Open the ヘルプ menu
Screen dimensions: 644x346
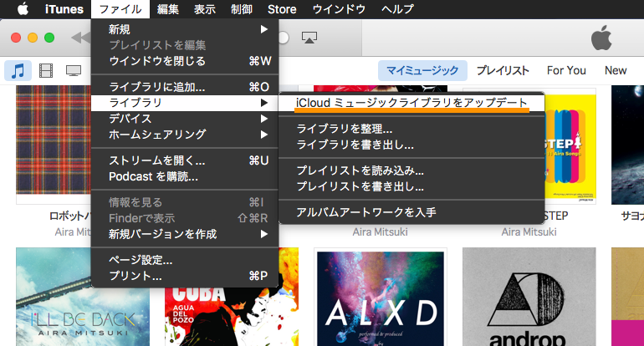pyautogui.click(x=397, y=9)
